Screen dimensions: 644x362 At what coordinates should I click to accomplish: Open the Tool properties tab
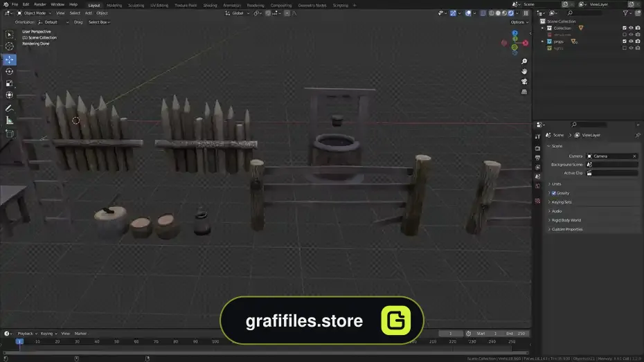pyautogui.click(x=537, y=136)
